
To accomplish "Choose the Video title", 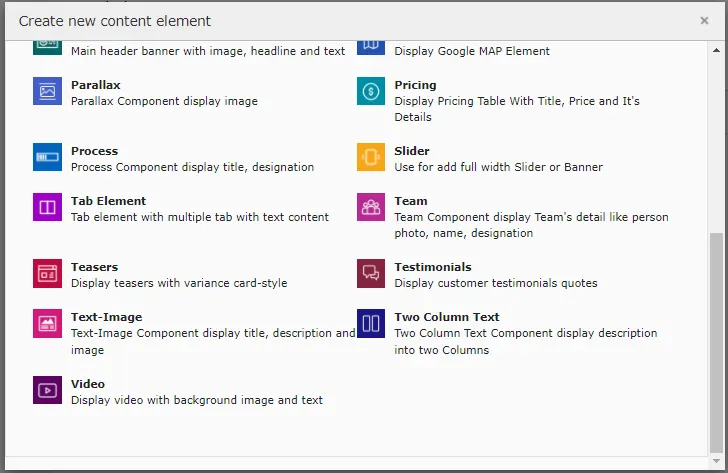I will [88, 384].
